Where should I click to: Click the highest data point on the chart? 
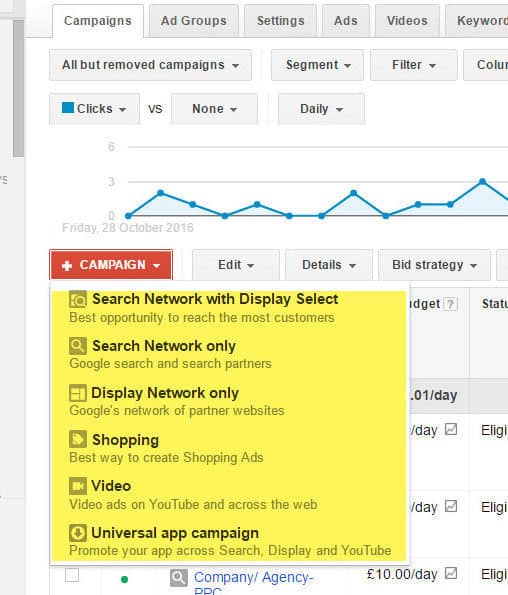click(x=482, y=181)
